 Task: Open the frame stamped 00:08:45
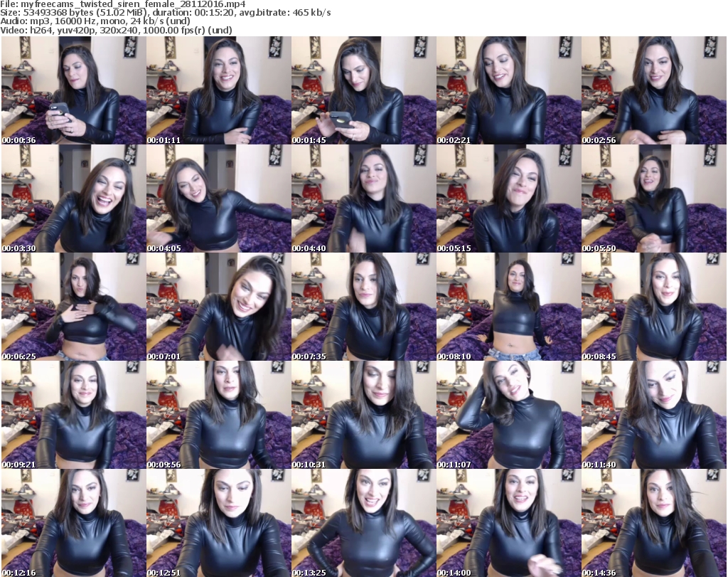tap(654, 307)
